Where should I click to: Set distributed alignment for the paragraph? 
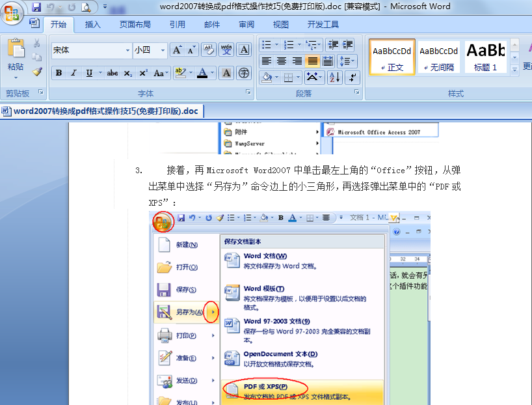click(328, 61)
